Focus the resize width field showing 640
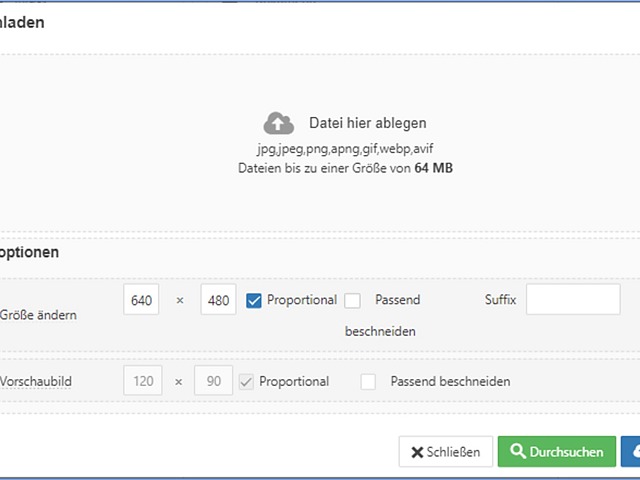This screenshot has height=480, width=640. 142,300
